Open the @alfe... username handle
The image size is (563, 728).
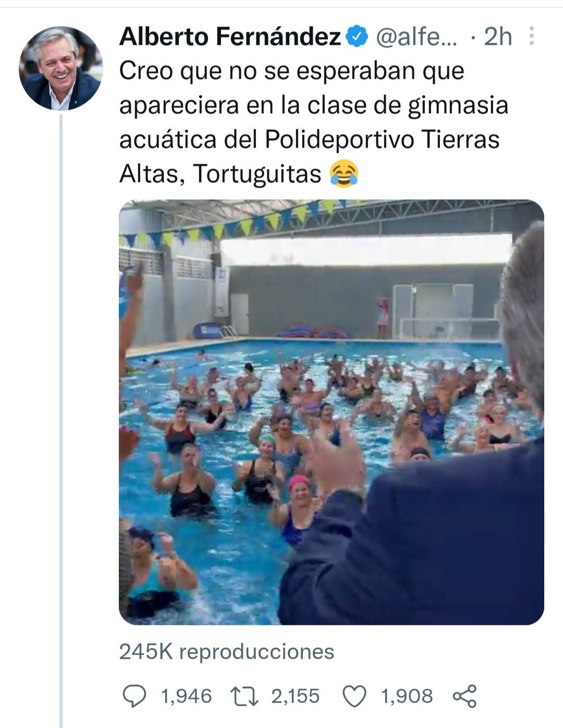click(x=416, y=37)
